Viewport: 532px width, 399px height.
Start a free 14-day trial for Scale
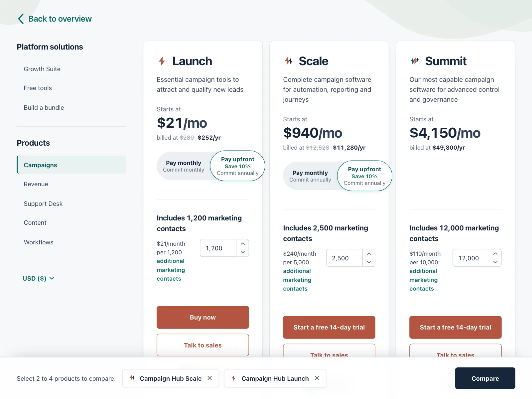329,328
